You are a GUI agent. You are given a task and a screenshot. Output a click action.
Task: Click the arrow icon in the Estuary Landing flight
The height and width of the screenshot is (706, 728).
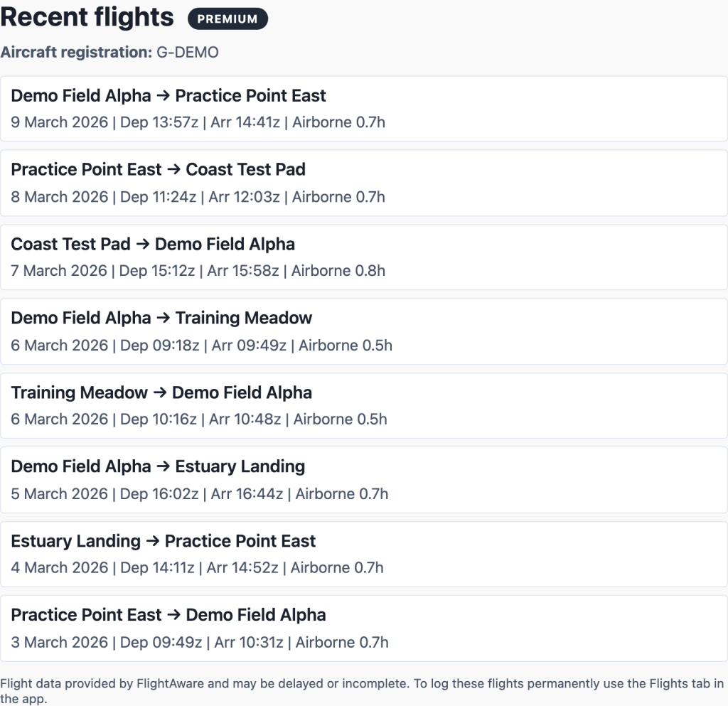(x=162, y=466)
